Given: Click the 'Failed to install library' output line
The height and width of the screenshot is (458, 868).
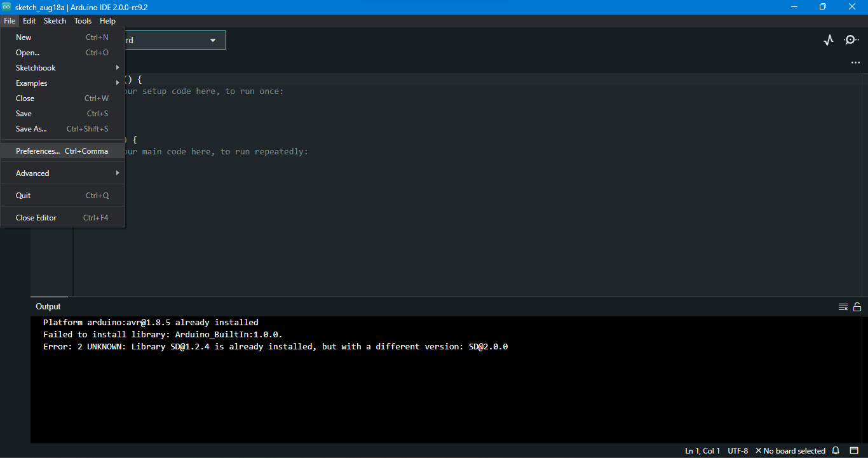Looking at the screenshot, I should (163, 335).
